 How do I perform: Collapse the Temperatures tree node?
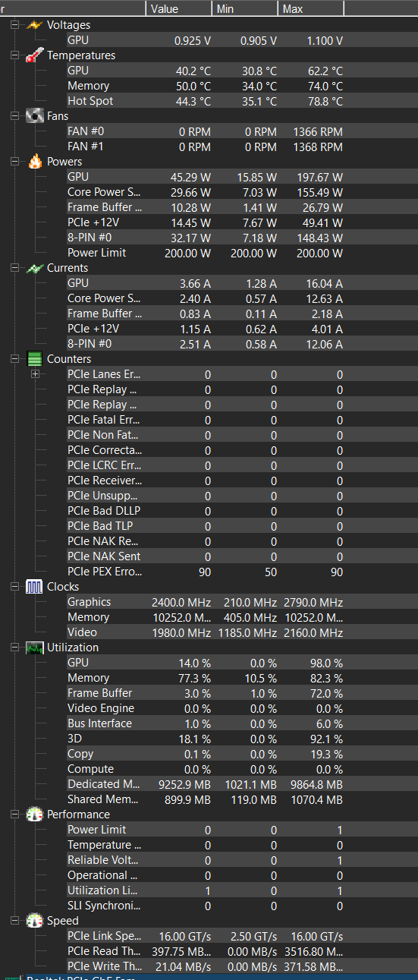(x=15, y=55)
